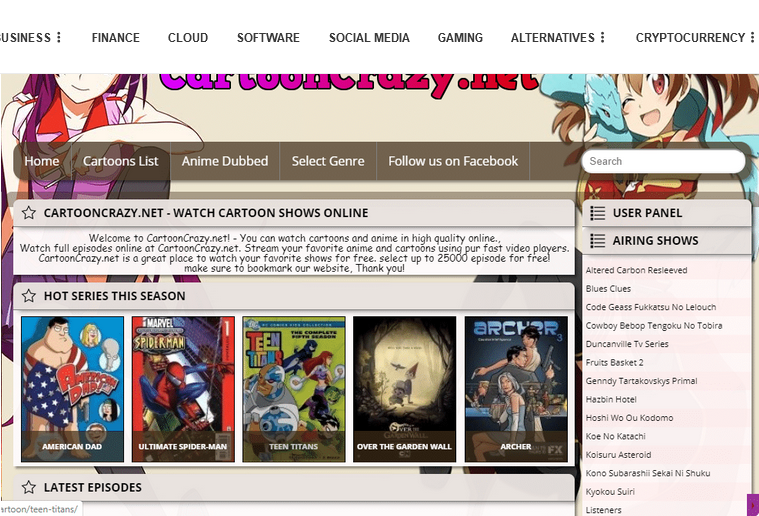The height and width of the screenshot is (516, 759).
Task: Open Kyokou Suiri link
Action: pos(610,491)
